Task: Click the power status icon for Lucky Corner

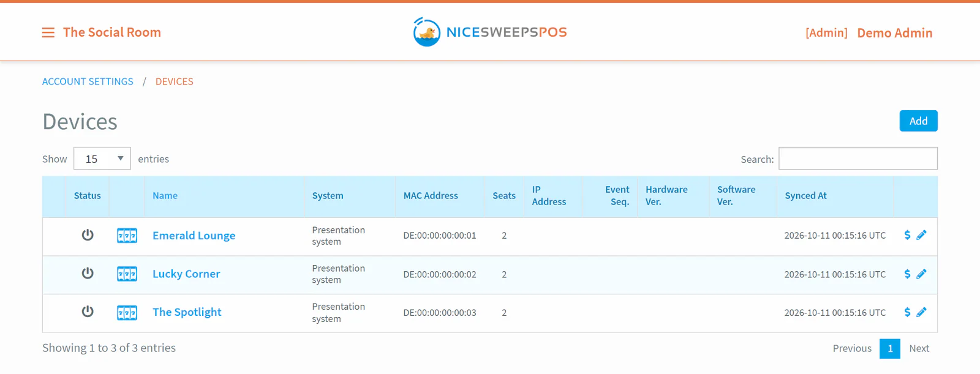Action: tap(88, 273)
